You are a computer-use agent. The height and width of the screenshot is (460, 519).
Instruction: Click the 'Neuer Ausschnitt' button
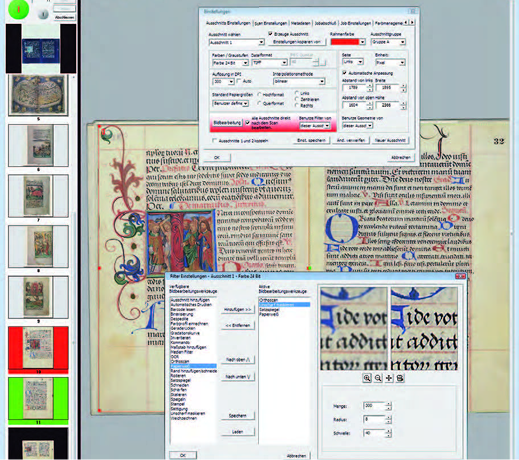click(x=390, y=140)
